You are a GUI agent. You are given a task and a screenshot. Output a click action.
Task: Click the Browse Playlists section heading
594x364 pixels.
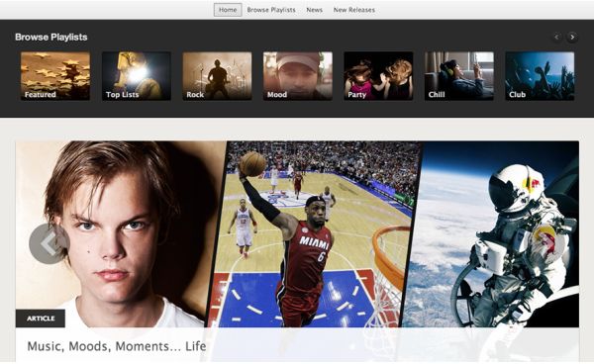51,37
